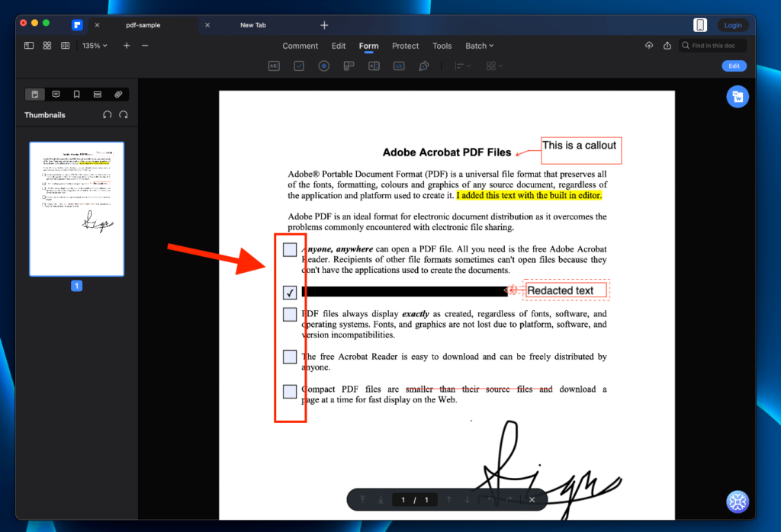781x532 pixels.
Task: Click the yellow highlighted sentence
Action: (x=529, y=195)
